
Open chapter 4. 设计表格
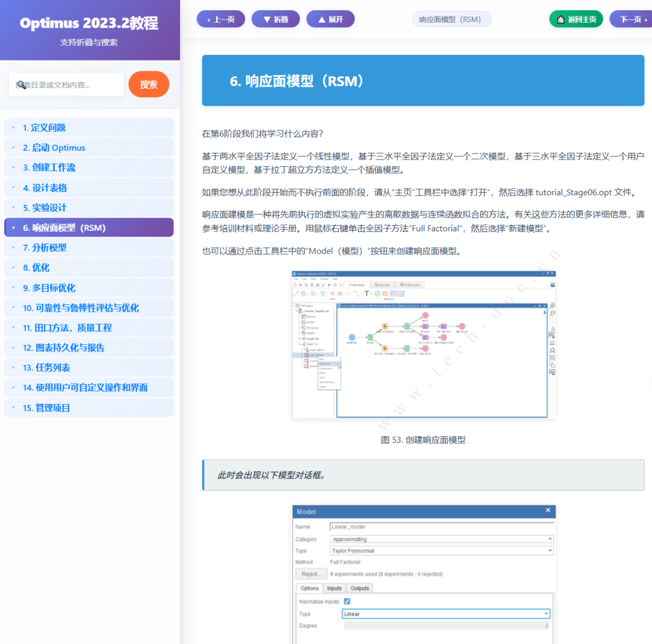tap(89, 188)
